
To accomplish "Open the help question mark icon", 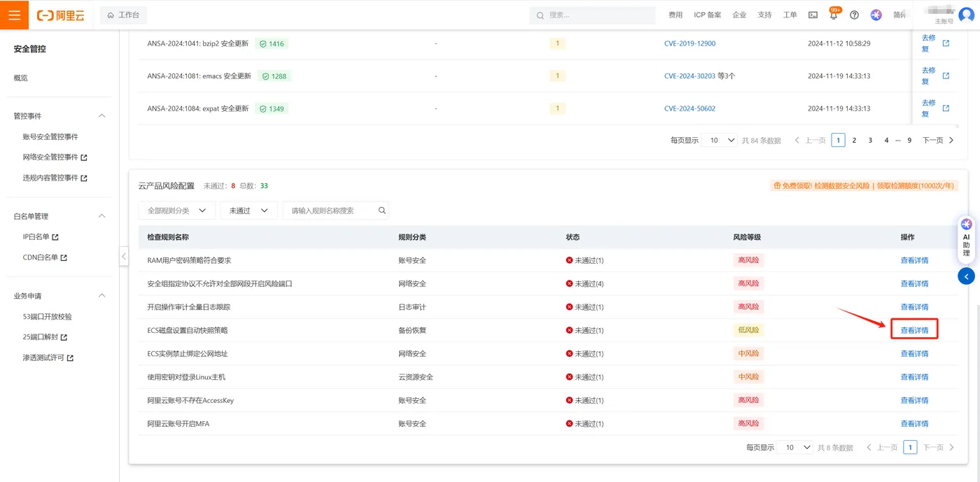I will 854,15.
